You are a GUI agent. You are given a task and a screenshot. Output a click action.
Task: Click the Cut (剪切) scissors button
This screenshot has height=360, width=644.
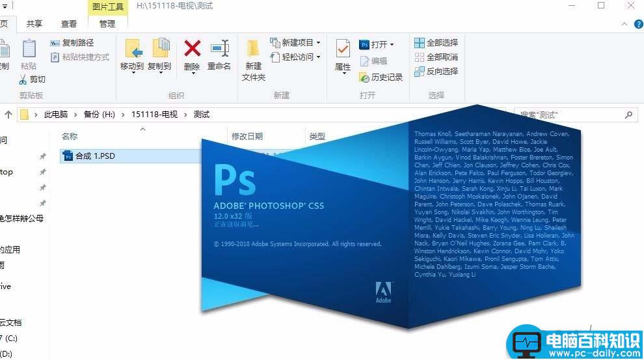point(32,79)
